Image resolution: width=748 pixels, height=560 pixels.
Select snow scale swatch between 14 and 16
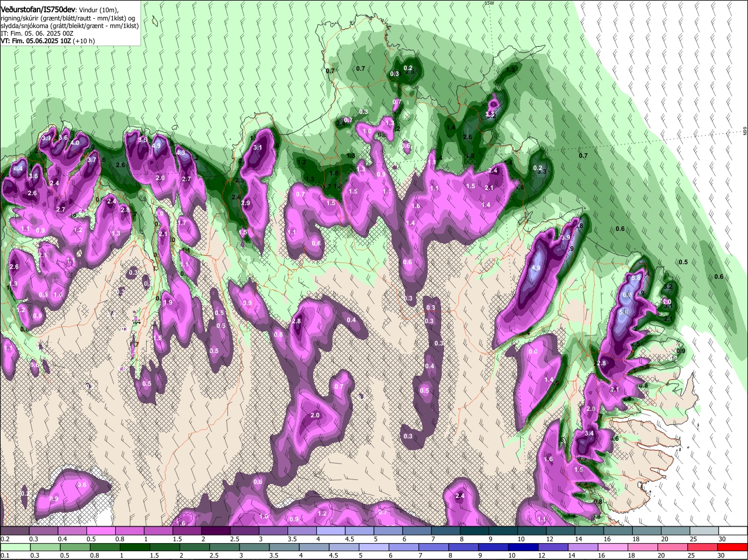point(590,530)
